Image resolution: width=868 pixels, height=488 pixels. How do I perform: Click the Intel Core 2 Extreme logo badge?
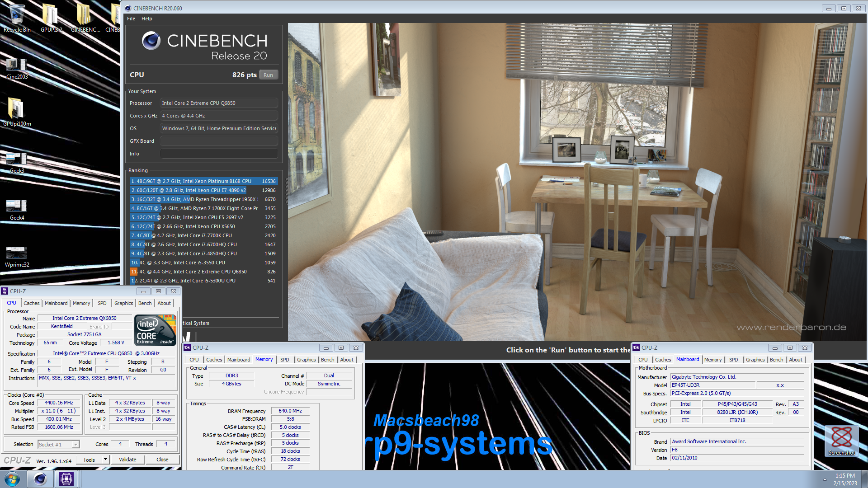[x=155, y=330]
